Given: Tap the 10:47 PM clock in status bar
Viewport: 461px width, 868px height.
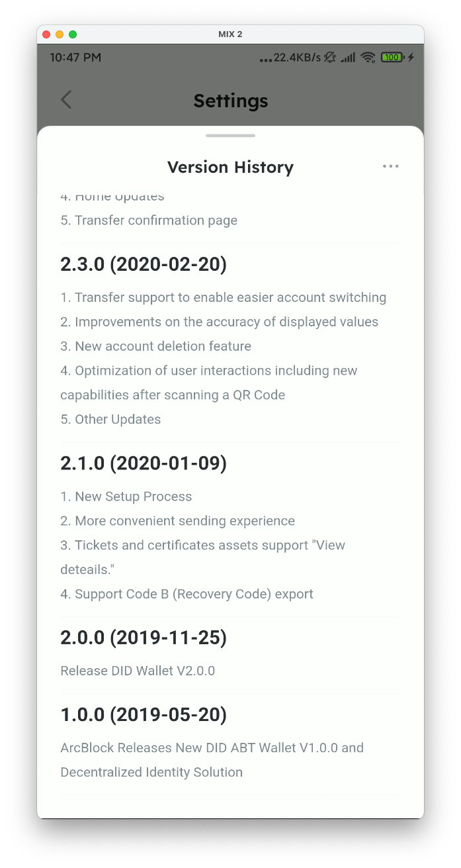Looking at the screenshot, I should [x=75, y=58].
